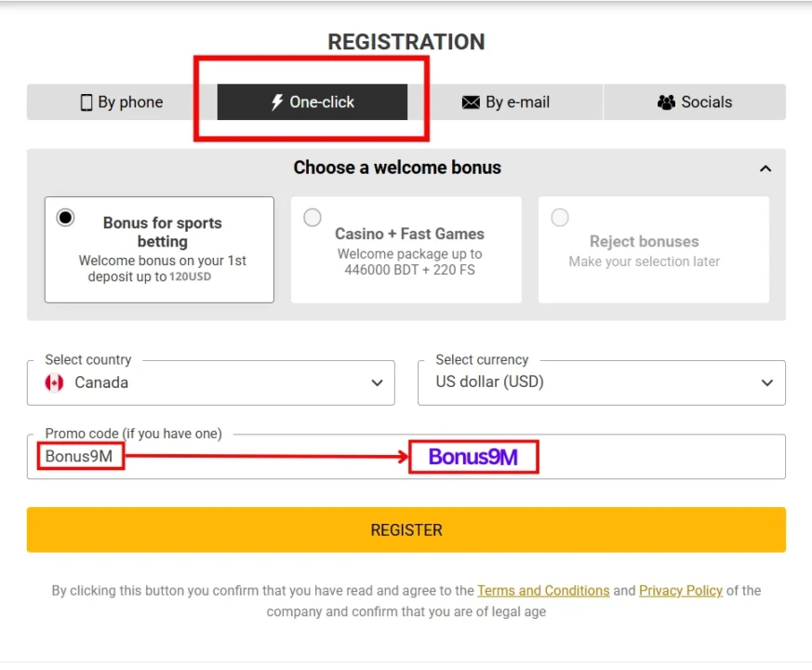Click the Canada flag in the country selector
Screen dimensions: 812x670
[x=55, y=382]
